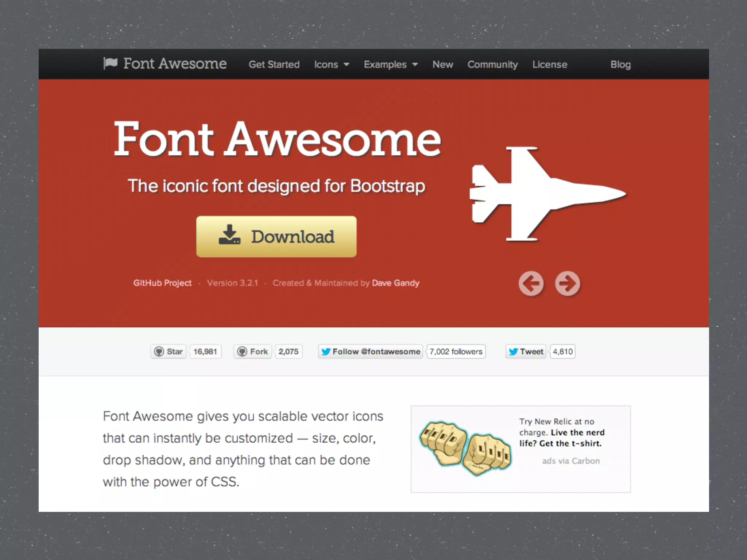Image resolution: width=747 pixels, height=560 pixels.
Task: Open the Get Started page
Action: tap(274, 65)
